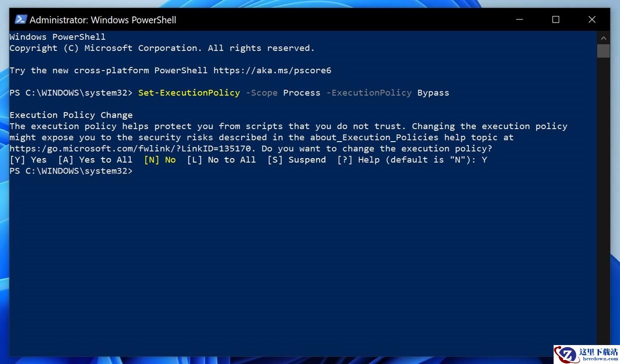Click the [S] Suspend option text
Image resolution: width=620 pixels, height=364 pixels.
[x=297, y=160]
